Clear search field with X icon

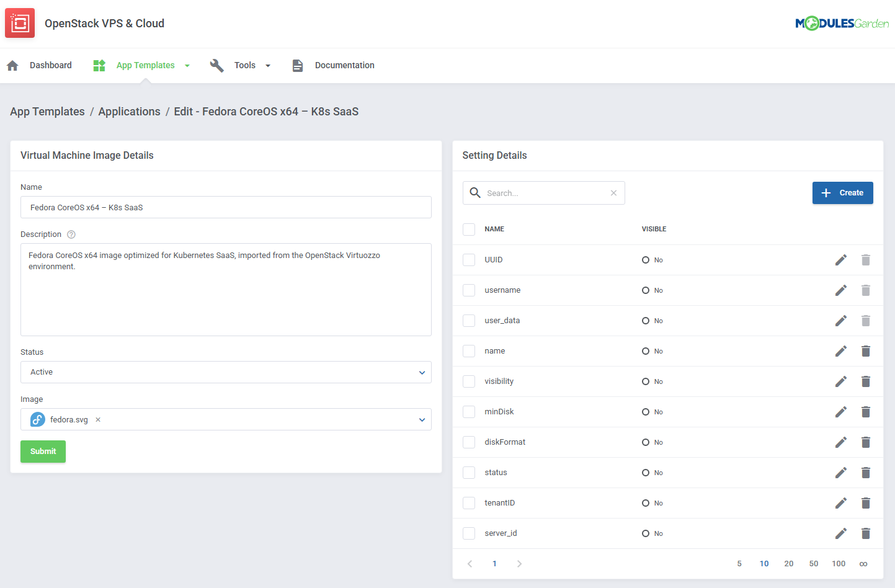point(613,193)
